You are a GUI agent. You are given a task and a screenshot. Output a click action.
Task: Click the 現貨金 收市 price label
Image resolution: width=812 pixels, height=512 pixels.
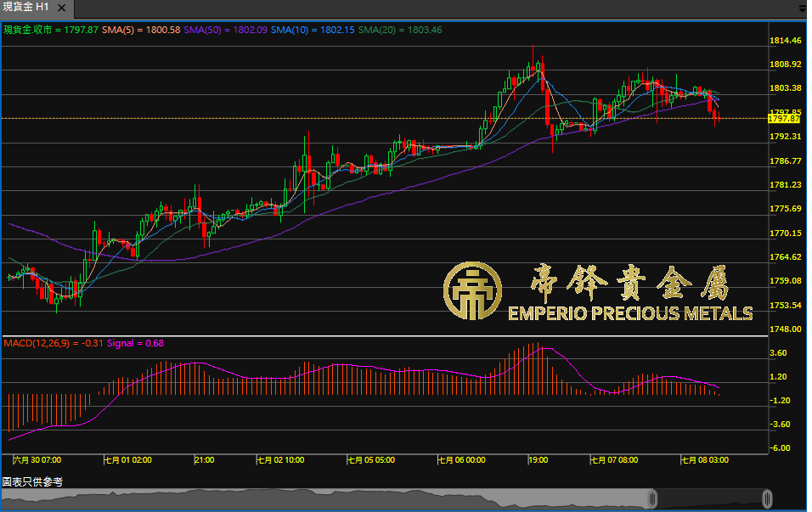[50, 30]
